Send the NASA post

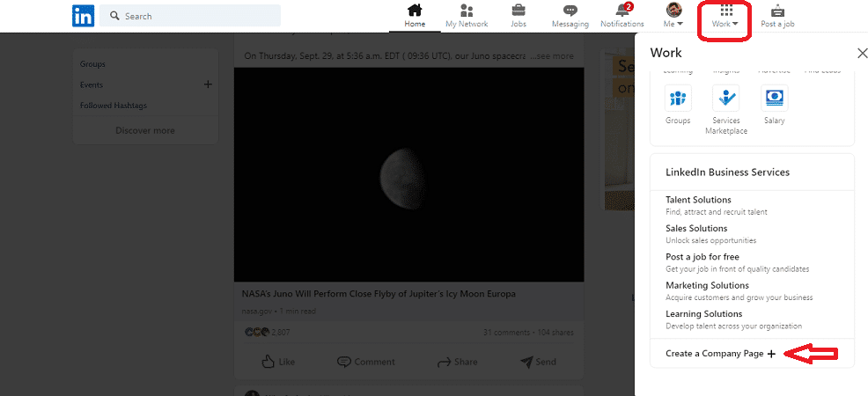538,362
